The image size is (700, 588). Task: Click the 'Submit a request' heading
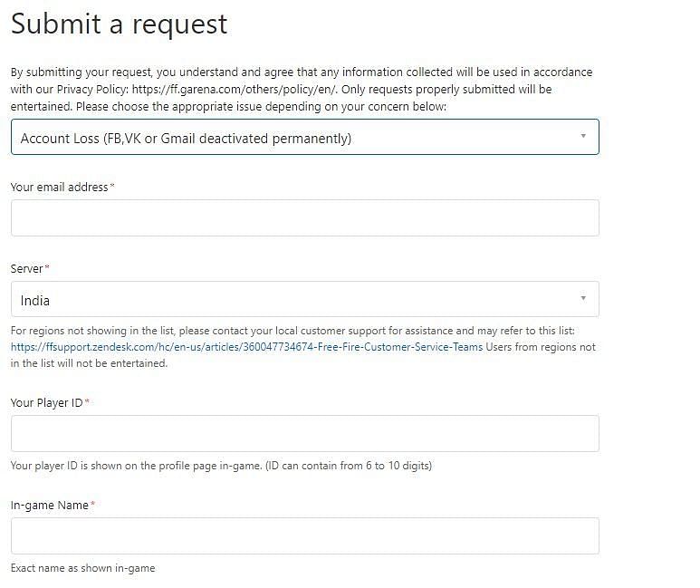119,24
